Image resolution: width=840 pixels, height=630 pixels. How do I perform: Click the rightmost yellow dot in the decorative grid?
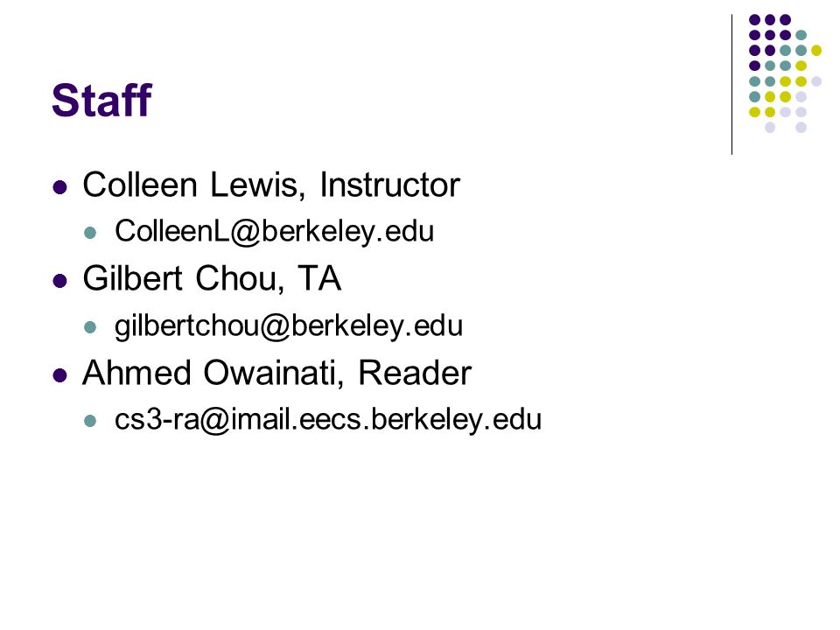coord(816,51)
